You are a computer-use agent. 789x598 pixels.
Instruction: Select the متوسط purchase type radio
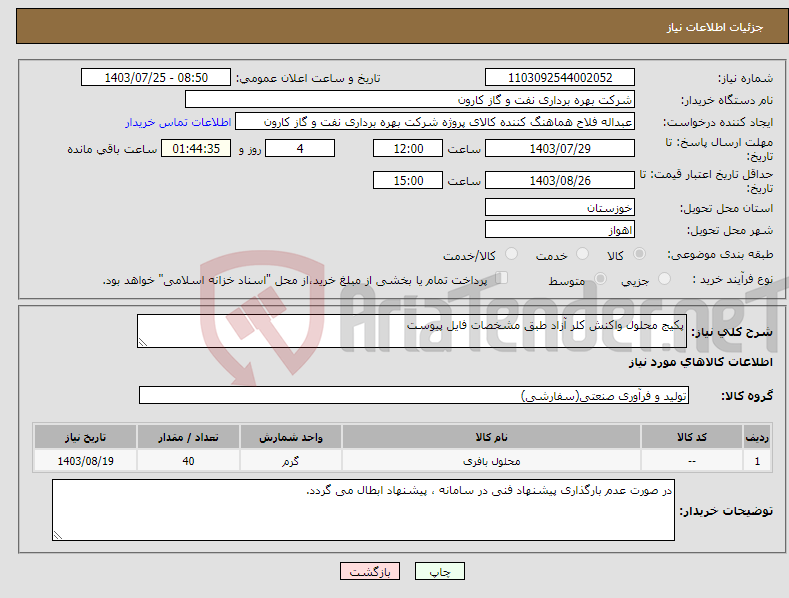(x=600, y=278)
